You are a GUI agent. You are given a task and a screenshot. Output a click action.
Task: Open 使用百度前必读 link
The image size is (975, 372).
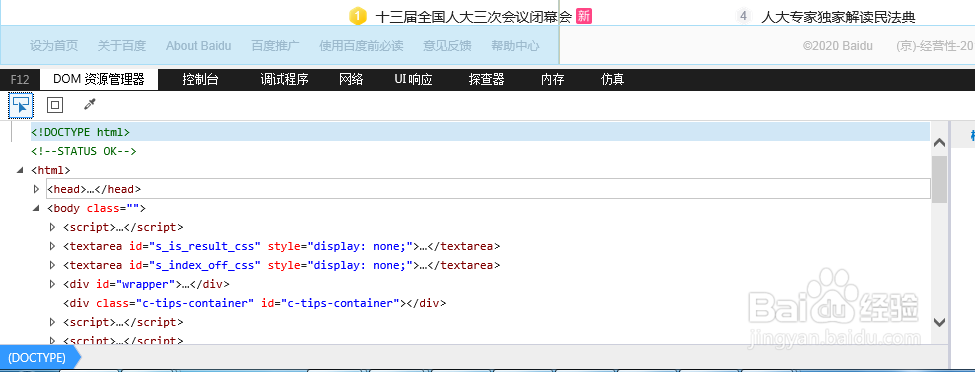click(361, 45)
